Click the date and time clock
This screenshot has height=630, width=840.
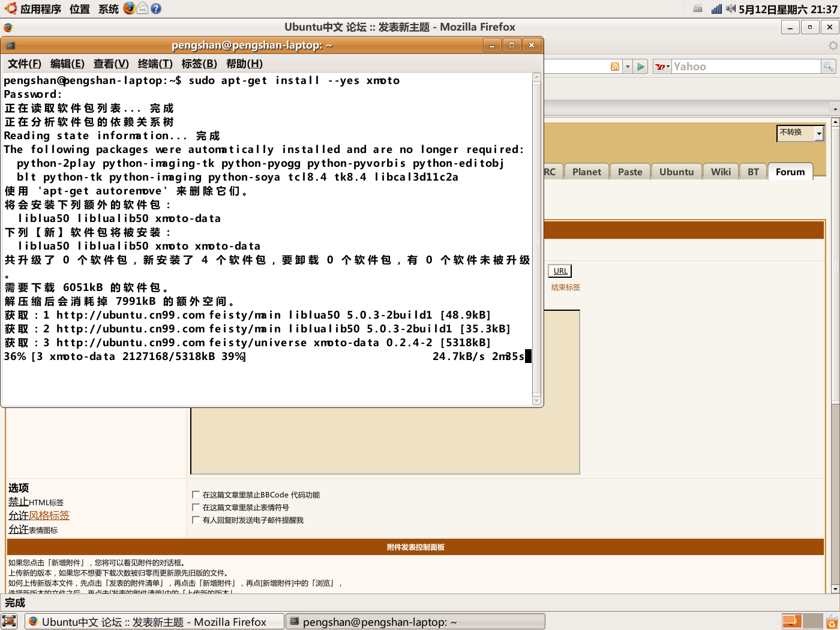[788, 9]
